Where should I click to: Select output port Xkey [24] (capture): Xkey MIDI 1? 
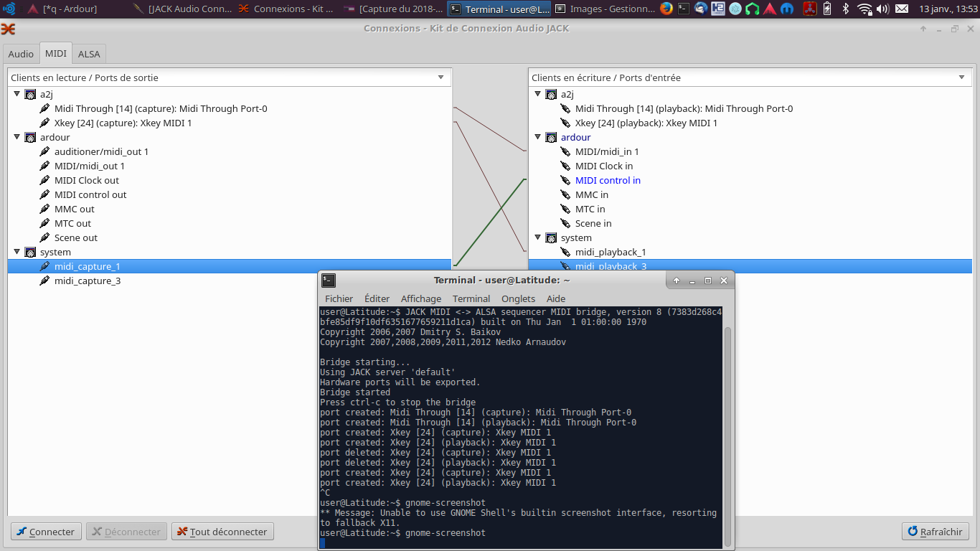123,123
